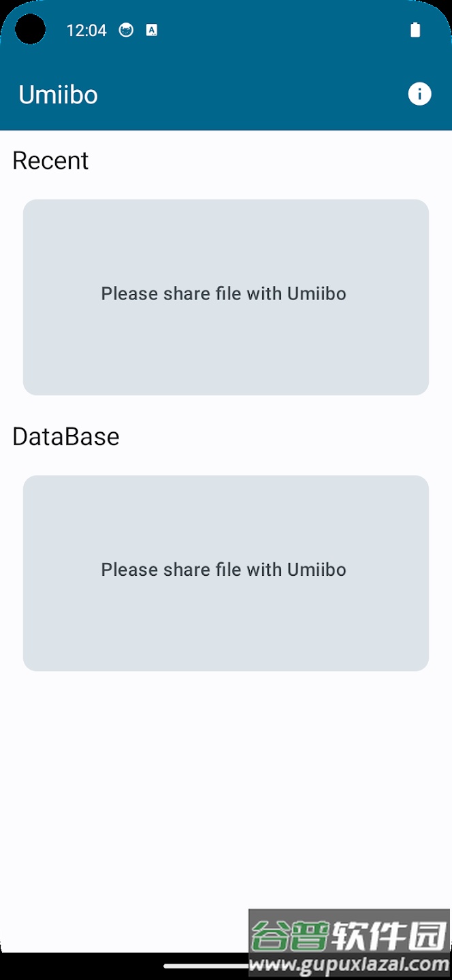This screenshot has height=980, width=452.
Task: Click the Umiibo app title
Action: pos(57,94)
